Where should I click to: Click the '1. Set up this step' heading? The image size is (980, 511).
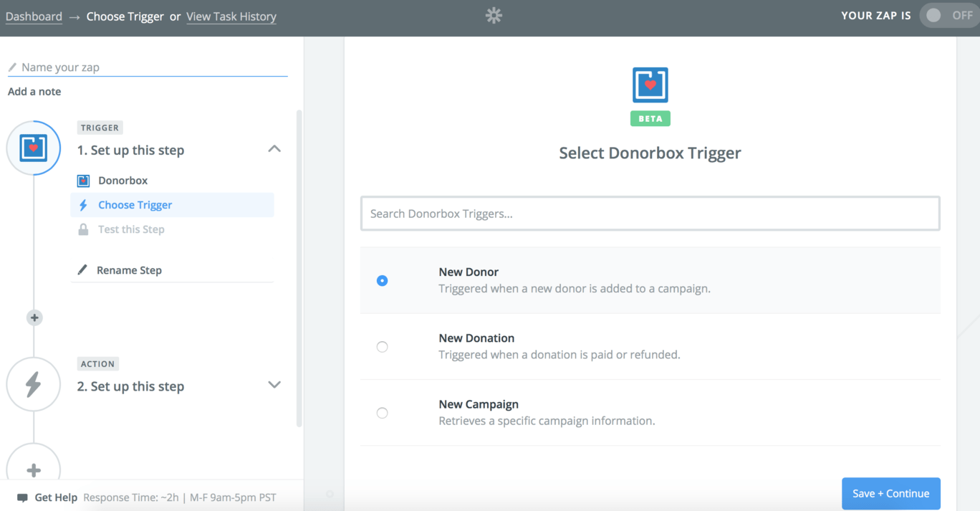click(130, 151)
